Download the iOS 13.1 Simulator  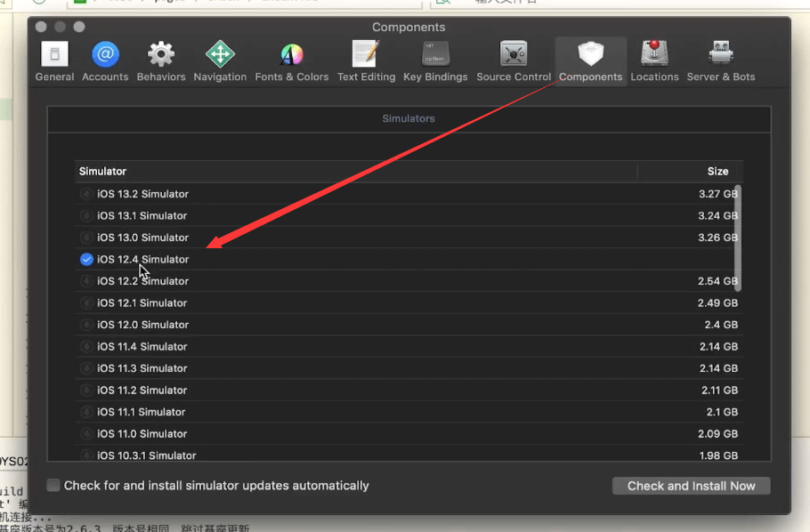(86, 216)
